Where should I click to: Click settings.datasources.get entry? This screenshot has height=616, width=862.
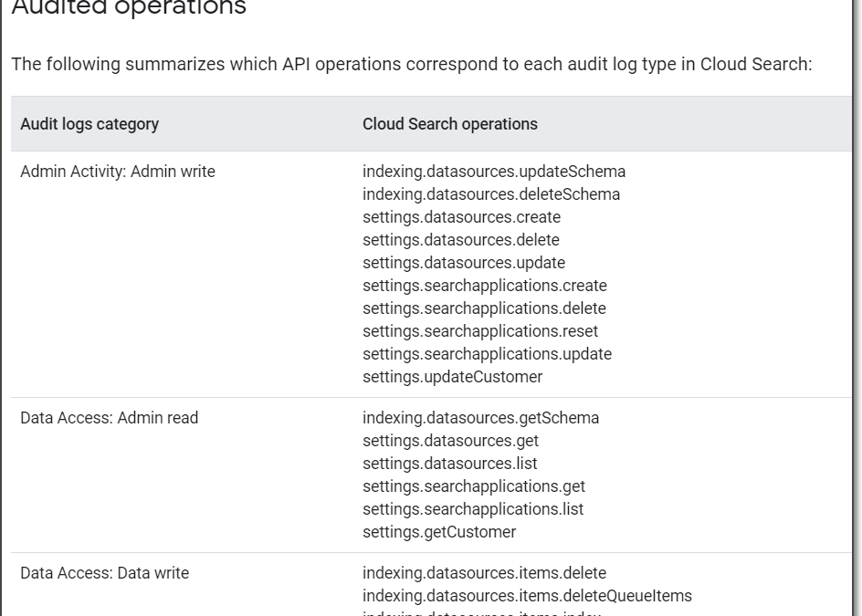[450, 441]
